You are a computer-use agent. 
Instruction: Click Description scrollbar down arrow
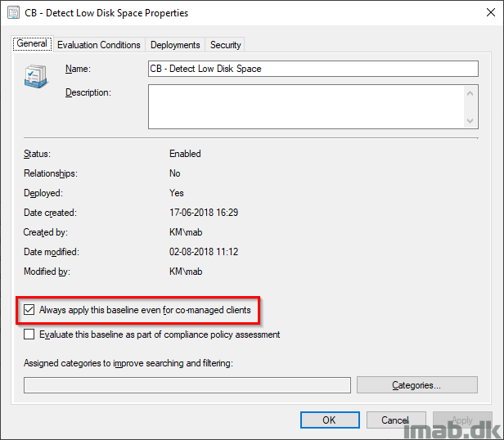[470, 121]
